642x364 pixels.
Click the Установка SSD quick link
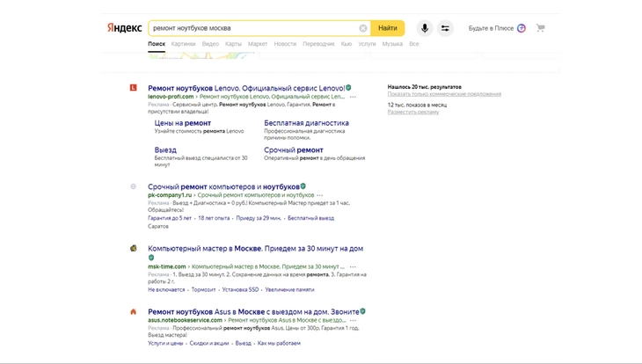click(x=240, y=289)
